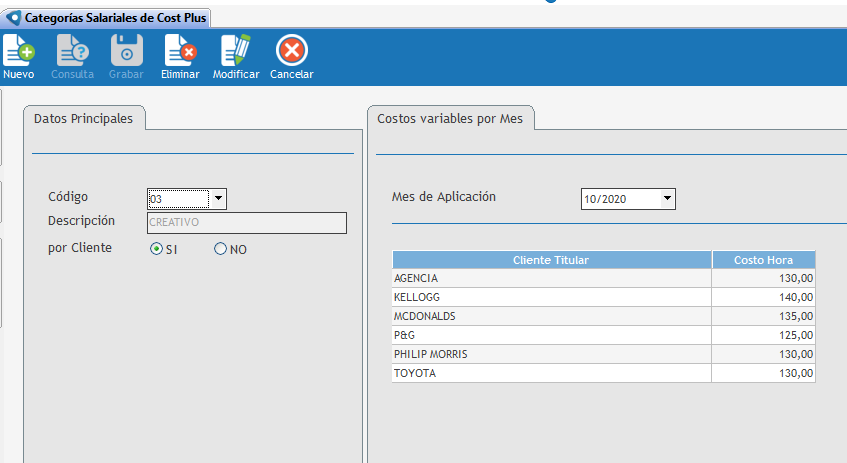Select the MCDONALDS row

point(603,316)
